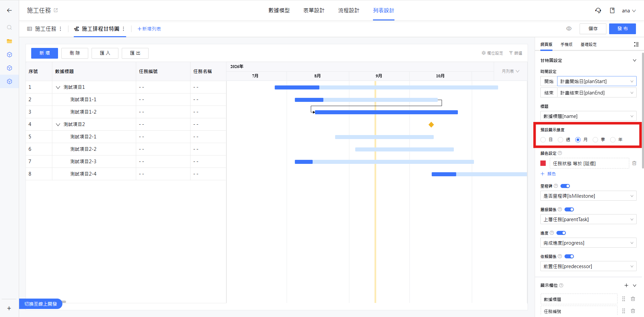Click the add plus icon at sidebar bottom
The image size is (644, 317).
pos(9,308)
